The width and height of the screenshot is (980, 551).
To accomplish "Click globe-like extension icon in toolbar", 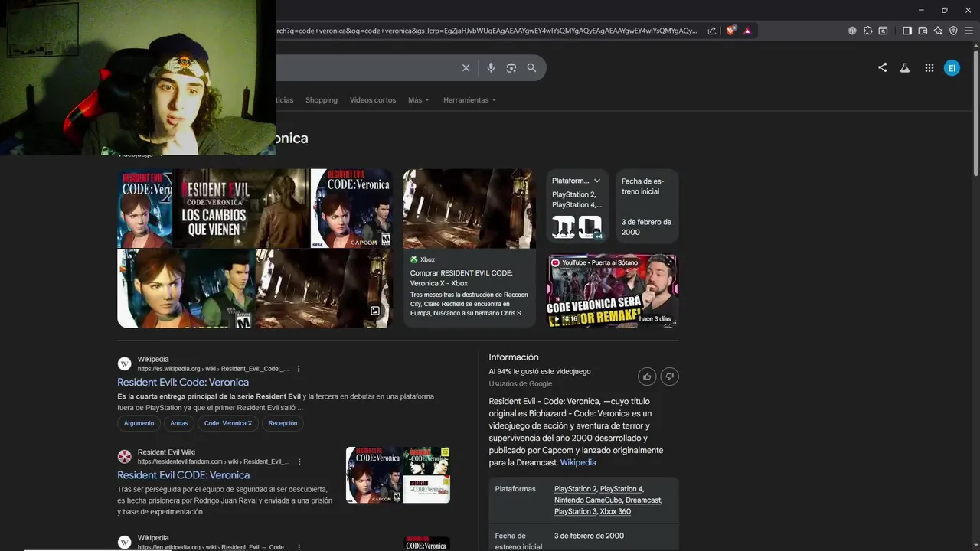I will 852,31.
